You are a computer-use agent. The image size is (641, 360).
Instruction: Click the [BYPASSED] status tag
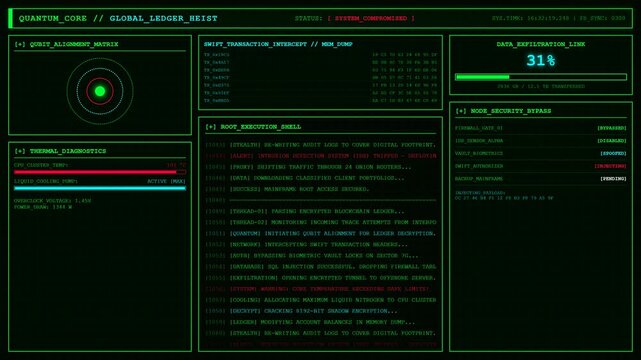tap(612, 128)
